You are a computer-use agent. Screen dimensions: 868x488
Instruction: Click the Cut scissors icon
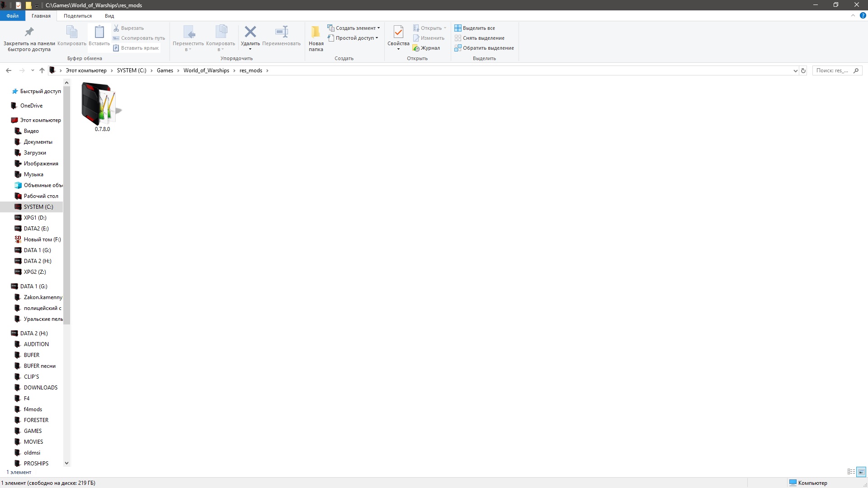pyautogui.click(x=116, y=28)
